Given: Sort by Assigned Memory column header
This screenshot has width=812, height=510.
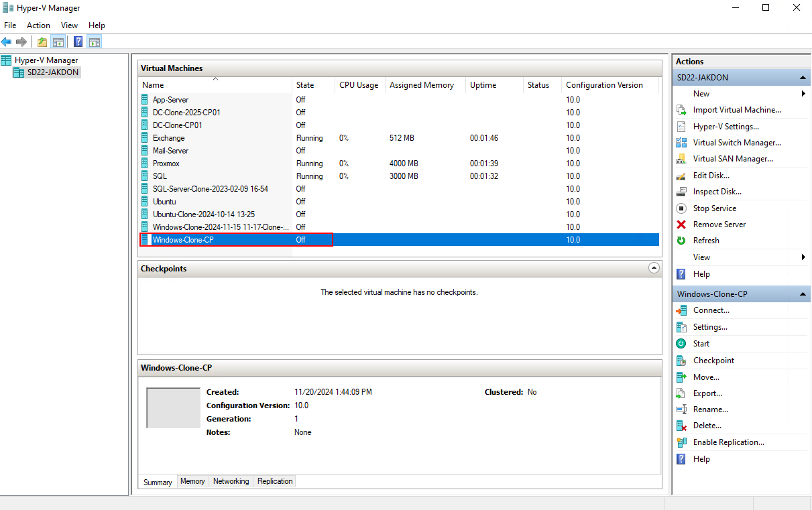Looking at the screenshot, I should pyautogui.click(x=425, y=85).
